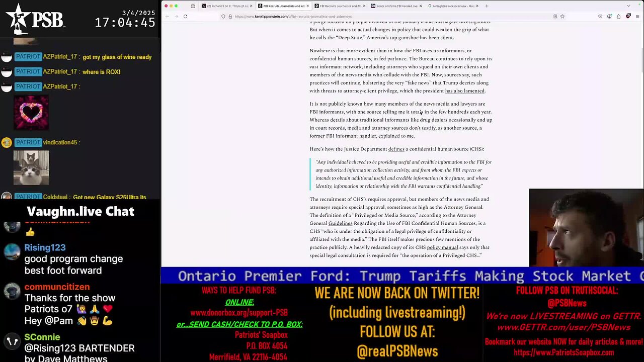Click SConnie's avatar in chat
644x362 pixels.
click(x=12, y=341)
